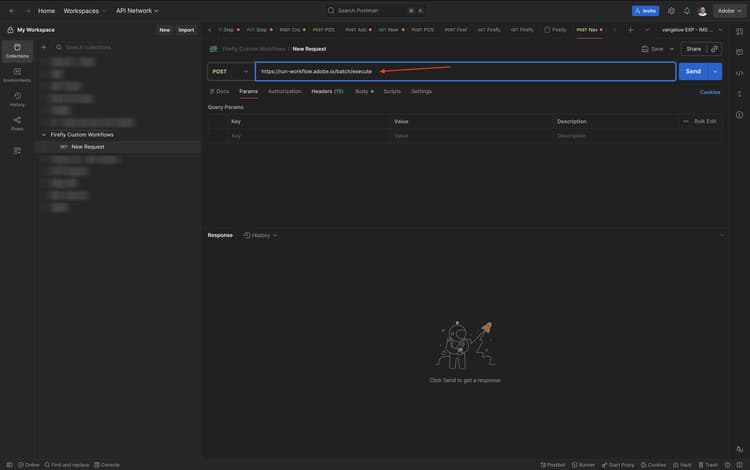Open the Cookies link under Send
Screen dimensions: 750x470
(710, 92)
